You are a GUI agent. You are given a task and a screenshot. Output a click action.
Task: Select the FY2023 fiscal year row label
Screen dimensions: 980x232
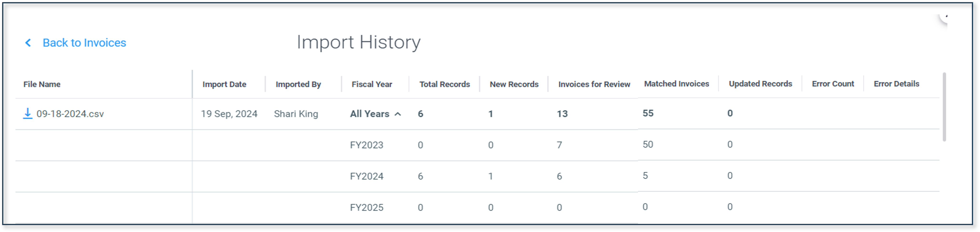pyautogui.click(x=366, y=145)
